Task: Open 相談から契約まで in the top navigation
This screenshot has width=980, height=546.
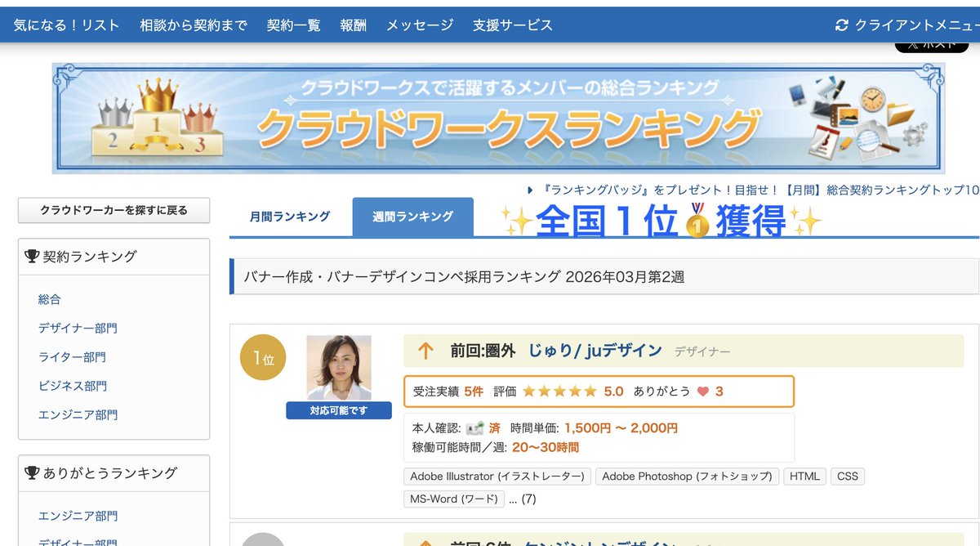Action: coord(194,25)
